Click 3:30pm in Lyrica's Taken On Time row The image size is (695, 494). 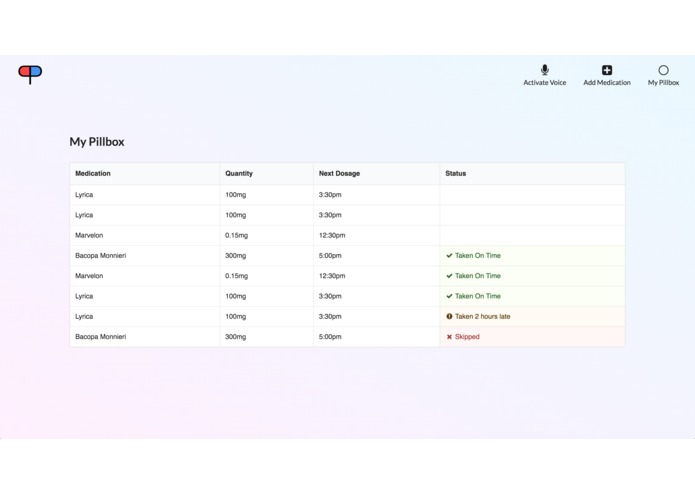330,296
